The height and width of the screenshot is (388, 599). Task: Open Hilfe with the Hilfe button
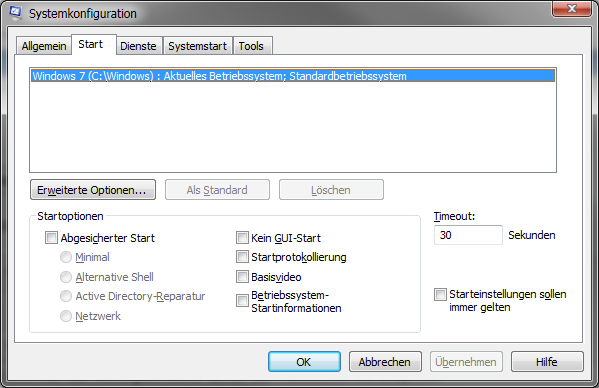pos(547,362)
